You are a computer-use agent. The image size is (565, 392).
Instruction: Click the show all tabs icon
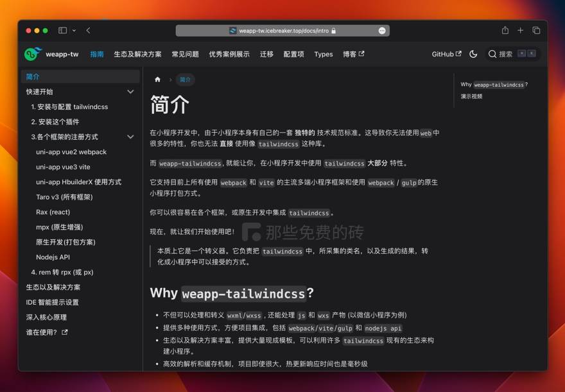(537, 30)
